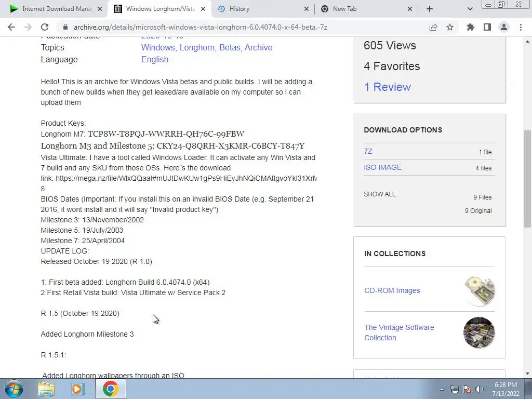The width and height of the screenshot is (532, 399).
Task: Open the Windows topic link
Action: tap(158, 47)
